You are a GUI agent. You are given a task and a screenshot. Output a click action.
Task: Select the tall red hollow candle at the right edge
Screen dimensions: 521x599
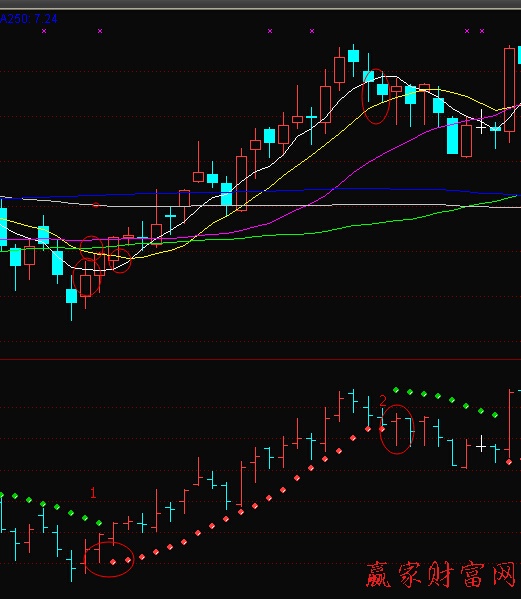[x=509, y=90]
